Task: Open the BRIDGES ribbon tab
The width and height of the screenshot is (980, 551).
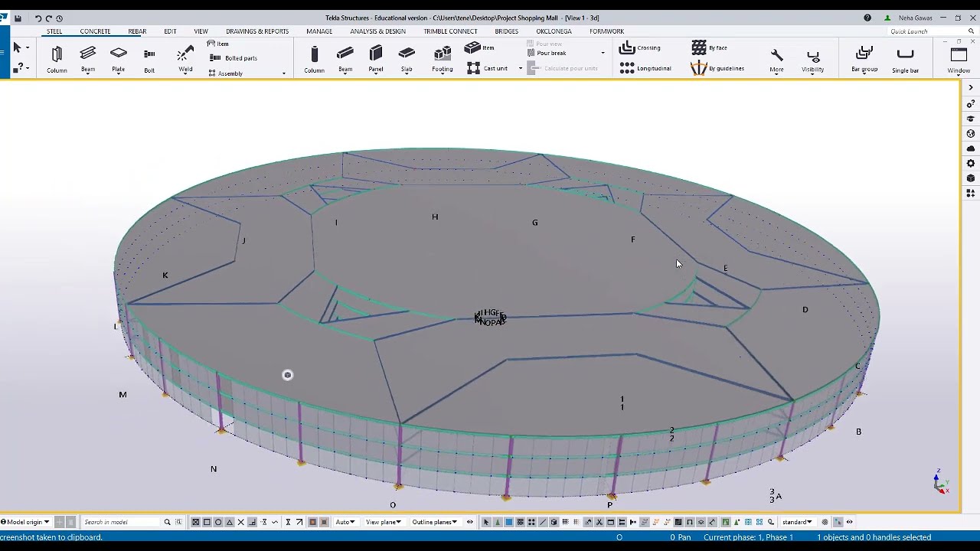Action: (507, 31)
